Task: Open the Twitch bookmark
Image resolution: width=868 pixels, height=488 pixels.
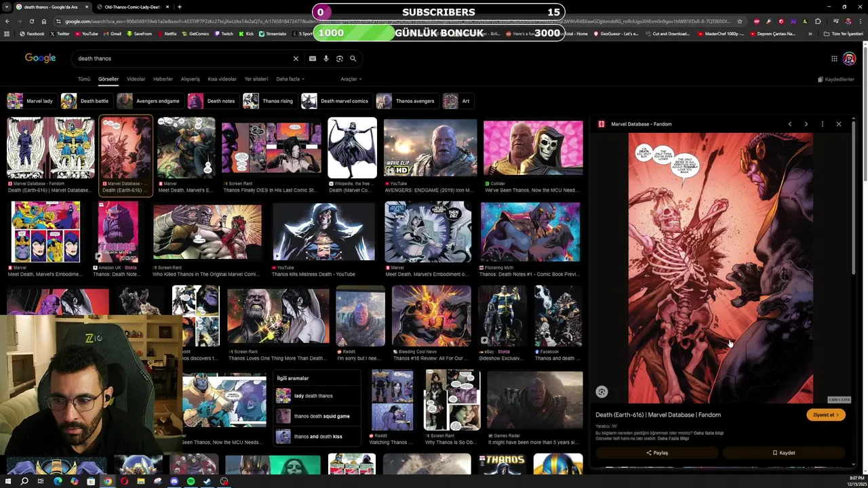Action: (224, 33)
